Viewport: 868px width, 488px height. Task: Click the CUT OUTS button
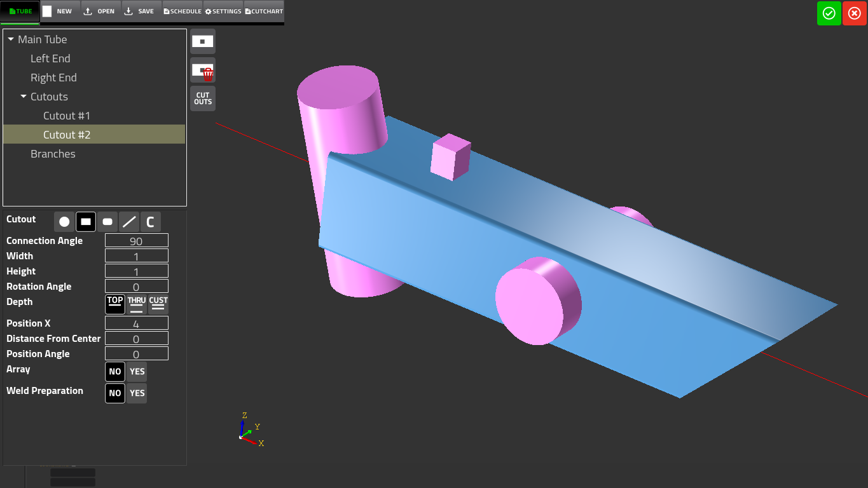pyautogui.click(x=203, y=98)
